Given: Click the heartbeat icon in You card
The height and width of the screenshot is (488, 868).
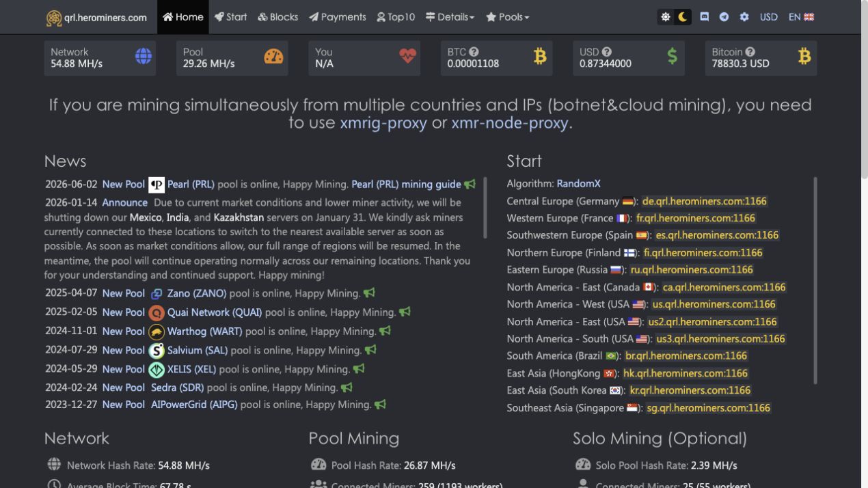Looking at the screenshot, I should (407, 57).
